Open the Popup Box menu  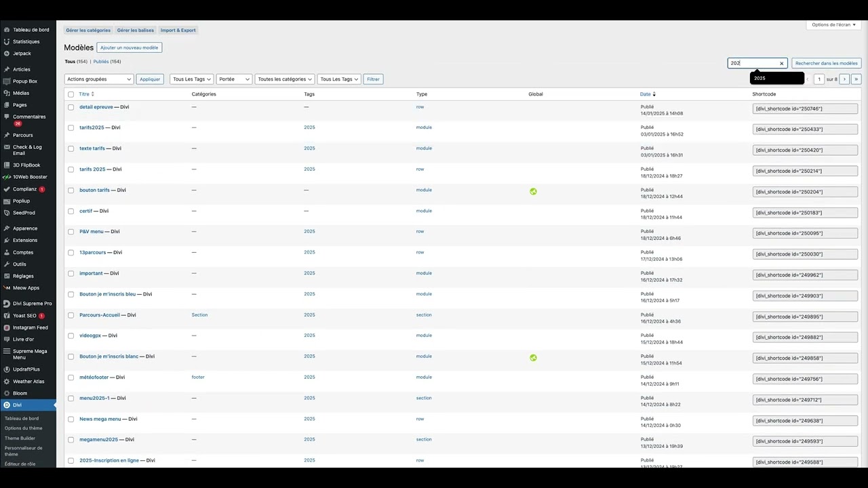[24, 81]
